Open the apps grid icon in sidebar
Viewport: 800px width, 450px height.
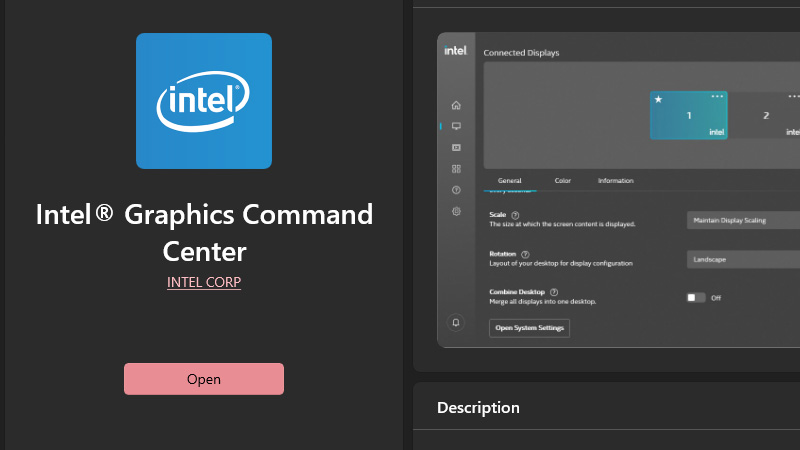coord(456,169)
